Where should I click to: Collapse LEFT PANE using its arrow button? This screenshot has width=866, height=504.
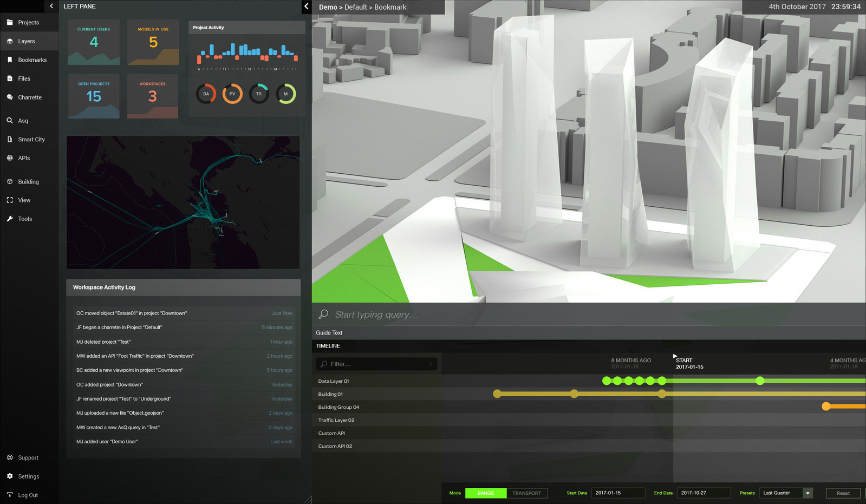click(306, 6)
